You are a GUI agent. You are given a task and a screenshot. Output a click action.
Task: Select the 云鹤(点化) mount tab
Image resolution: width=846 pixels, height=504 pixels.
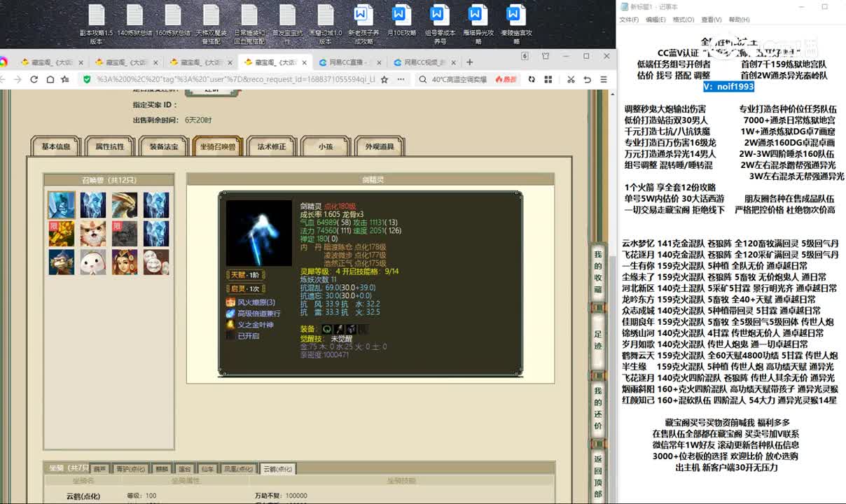coord(277,468)
